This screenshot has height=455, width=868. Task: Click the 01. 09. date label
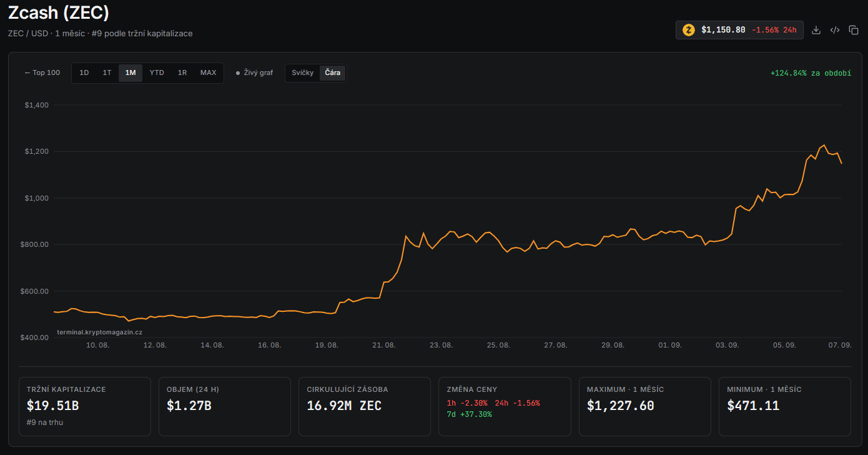[x=670, y=345]
